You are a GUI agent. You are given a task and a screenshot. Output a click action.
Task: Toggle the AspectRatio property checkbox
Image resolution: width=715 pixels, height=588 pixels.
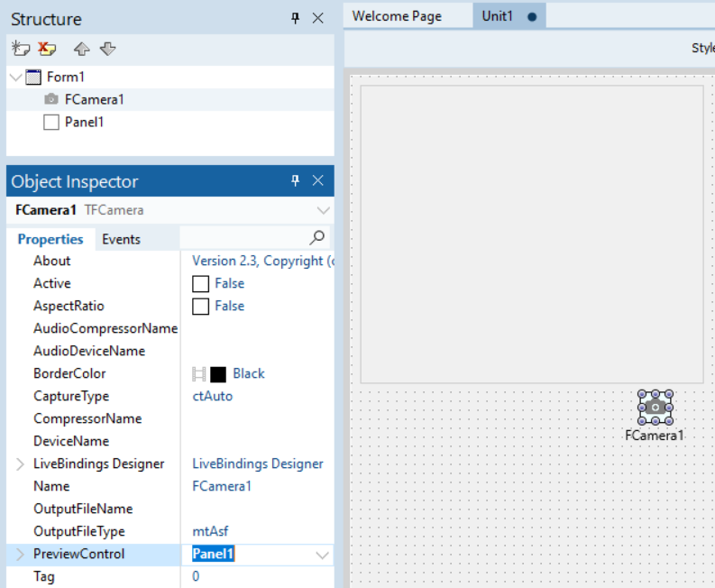(x=201, y=306)
